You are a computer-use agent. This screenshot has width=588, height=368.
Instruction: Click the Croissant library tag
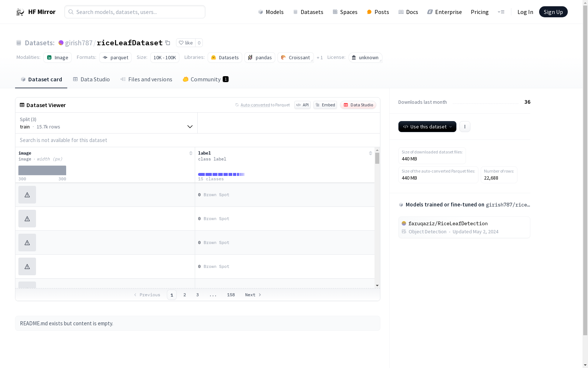click(295, 57)
